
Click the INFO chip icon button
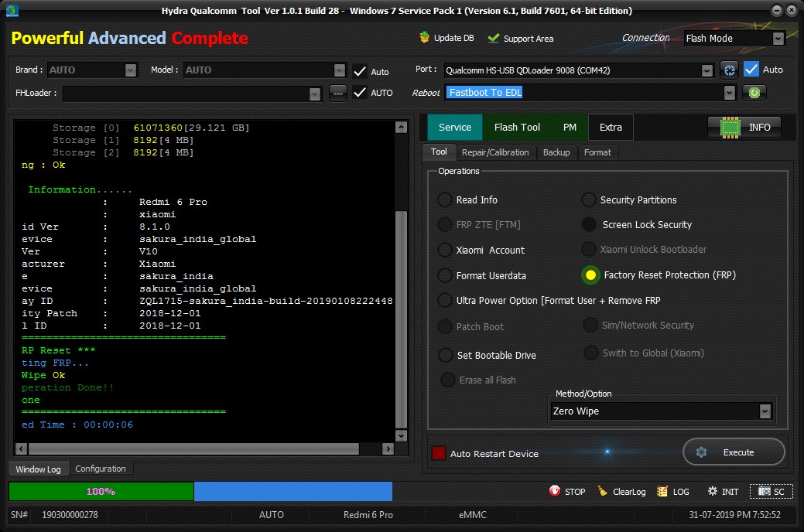click(x=744, y=127)
